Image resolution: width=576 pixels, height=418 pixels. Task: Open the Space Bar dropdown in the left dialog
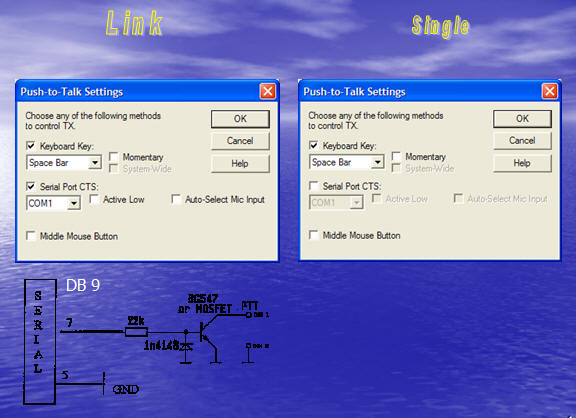click(x=95, y=163)
